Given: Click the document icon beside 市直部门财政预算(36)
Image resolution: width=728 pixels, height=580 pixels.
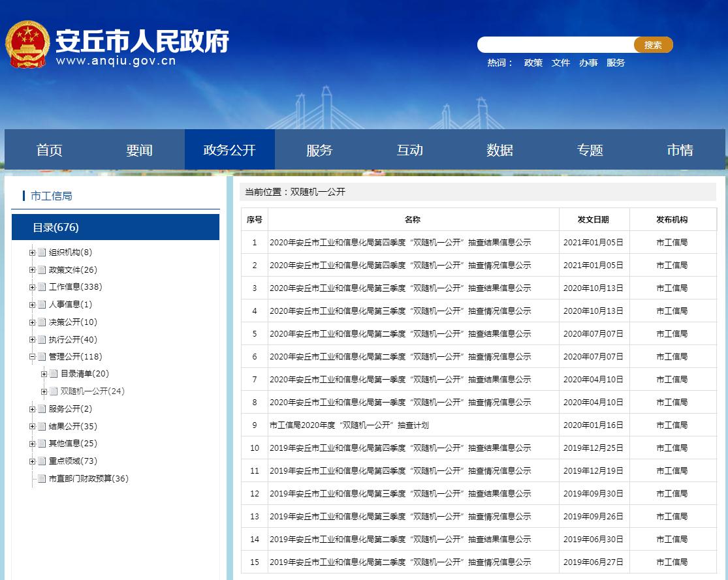Looking at the screenshot, I should [x=42, y=479].
